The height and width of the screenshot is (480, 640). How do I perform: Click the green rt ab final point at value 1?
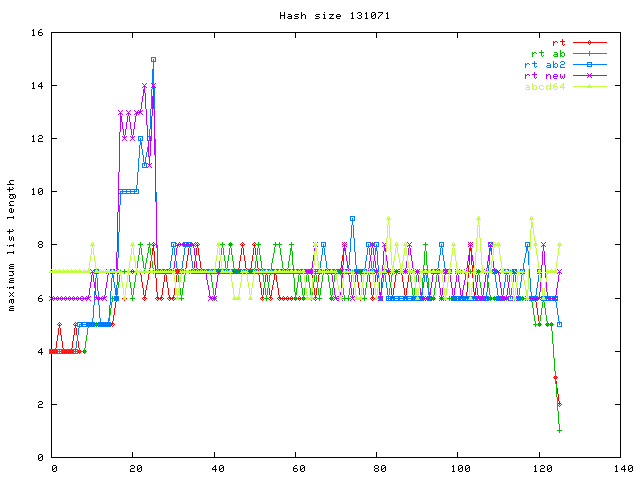tap(559, 431)
